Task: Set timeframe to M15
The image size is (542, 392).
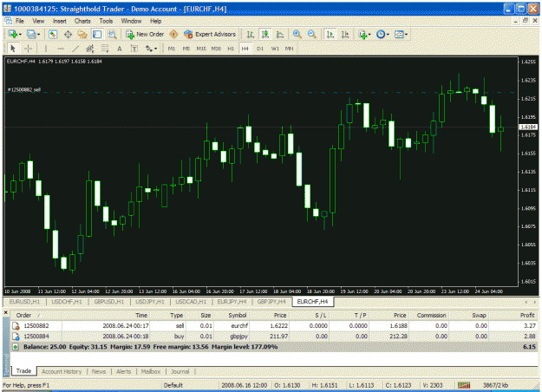Action: point(201,49)
